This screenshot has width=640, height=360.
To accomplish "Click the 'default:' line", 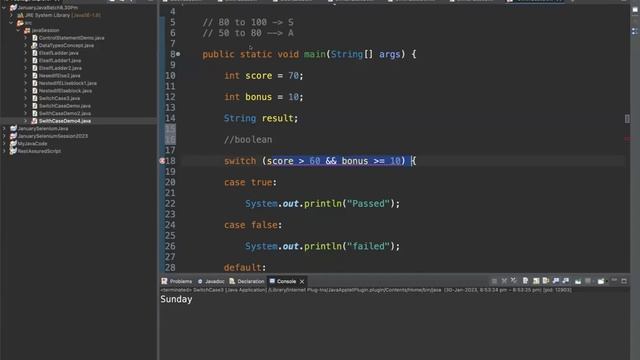I will tap(245, 267).
